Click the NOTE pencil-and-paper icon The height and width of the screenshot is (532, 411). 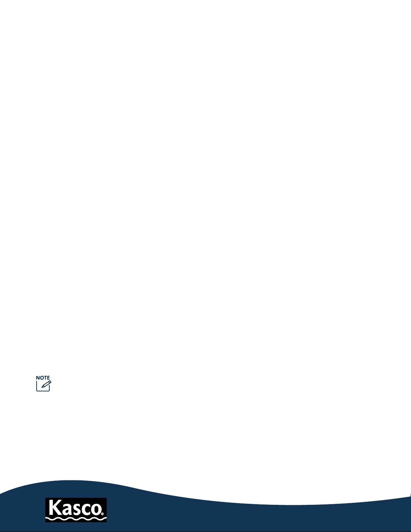click(44, 386)
